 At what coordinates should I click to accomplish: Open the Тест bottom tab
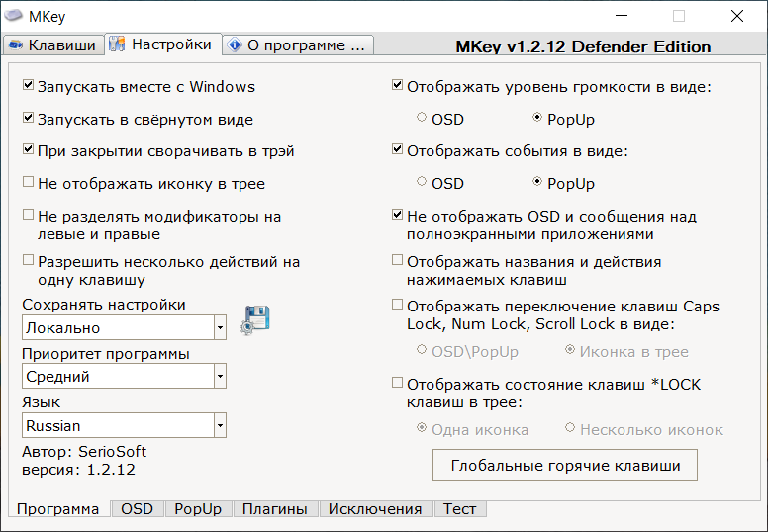pos(459,509)
